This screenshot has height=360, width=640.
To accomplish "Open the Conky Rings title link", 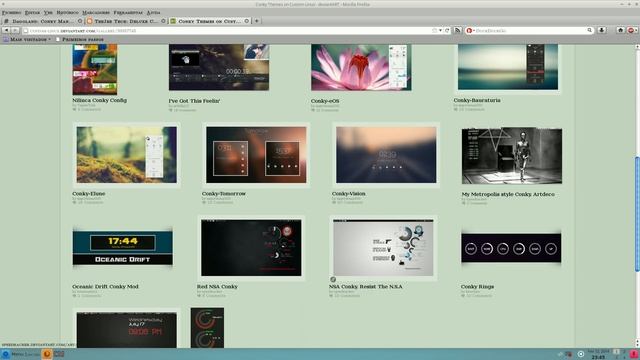I will [477, 287].
